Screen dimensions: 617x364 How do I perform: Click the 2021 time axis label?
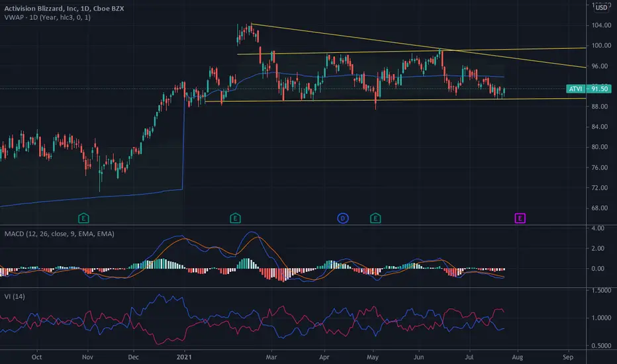(x=184, y=357)
